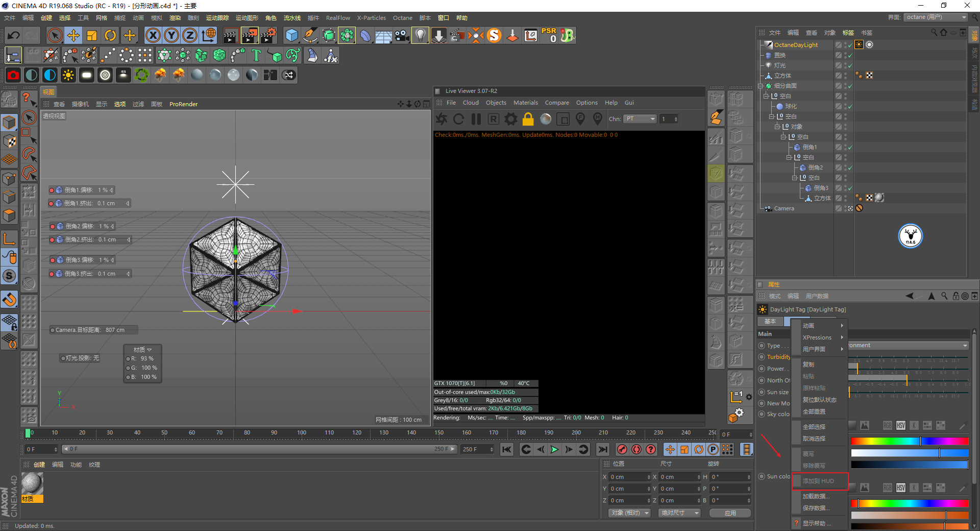The width and height of the screenshot is (980, 531).
Task: Click the protection tag on Camera row
Action: 859,208
